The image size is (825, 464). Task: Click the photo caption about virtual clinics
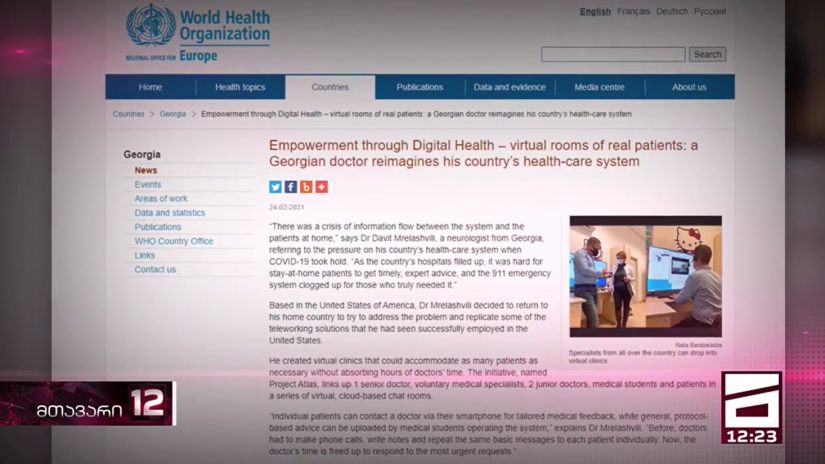click(x=643, y=357)
